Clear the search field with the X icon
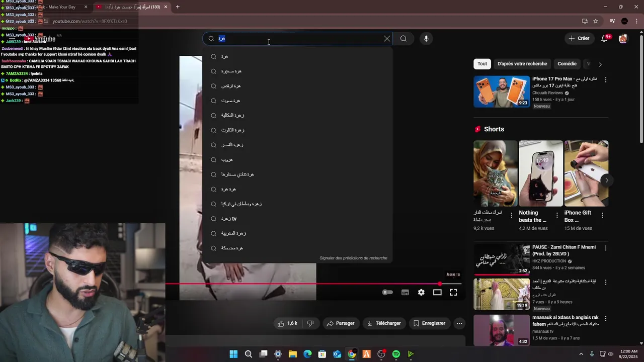The width and height of the screenshot is (644, 362). pyautogui.click(x=387, y=39)
